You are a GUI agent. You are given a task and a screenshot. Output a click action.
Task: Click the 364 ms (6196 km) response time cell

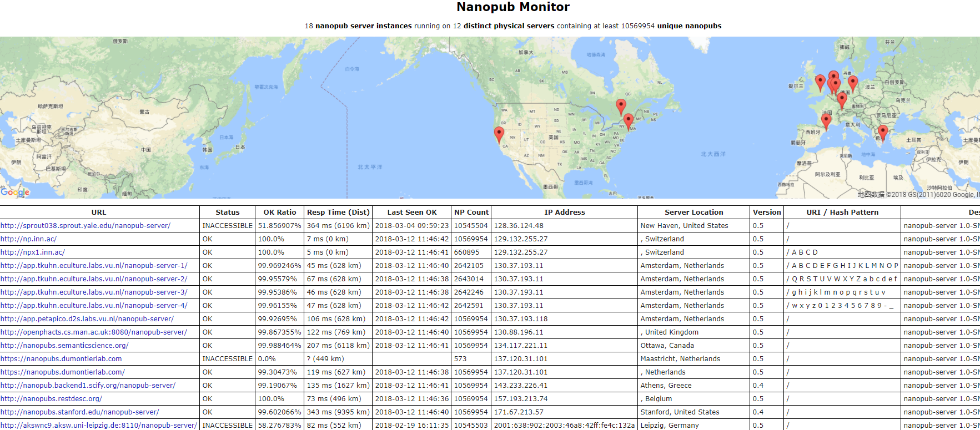(x=338, y=226)
